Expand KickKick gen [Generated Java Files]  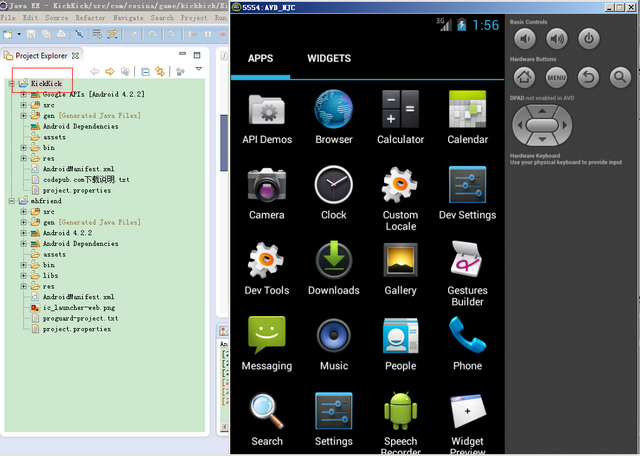23,116
